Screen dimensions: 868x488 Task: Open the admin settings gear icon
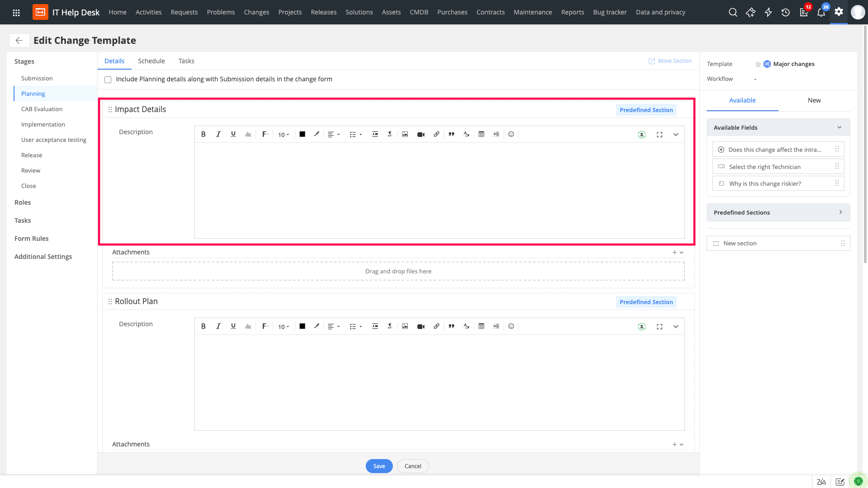pos(839,12)
